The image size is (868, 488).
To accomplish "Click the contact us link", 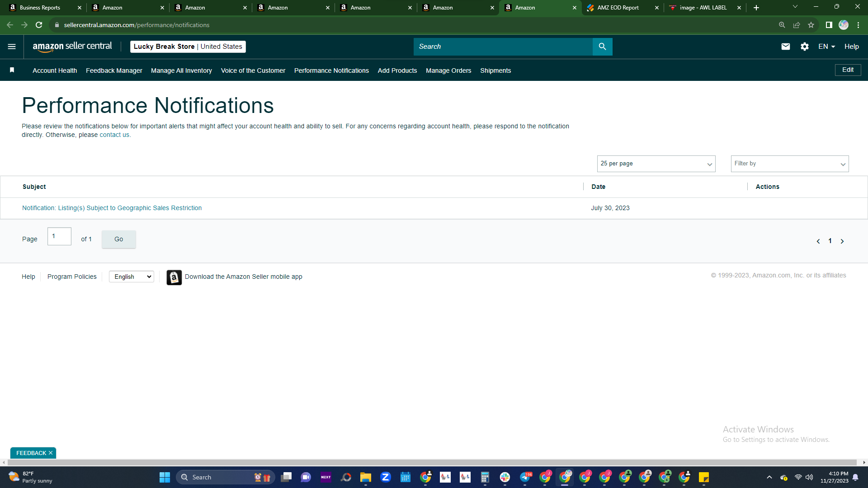I will pos(114,135).
